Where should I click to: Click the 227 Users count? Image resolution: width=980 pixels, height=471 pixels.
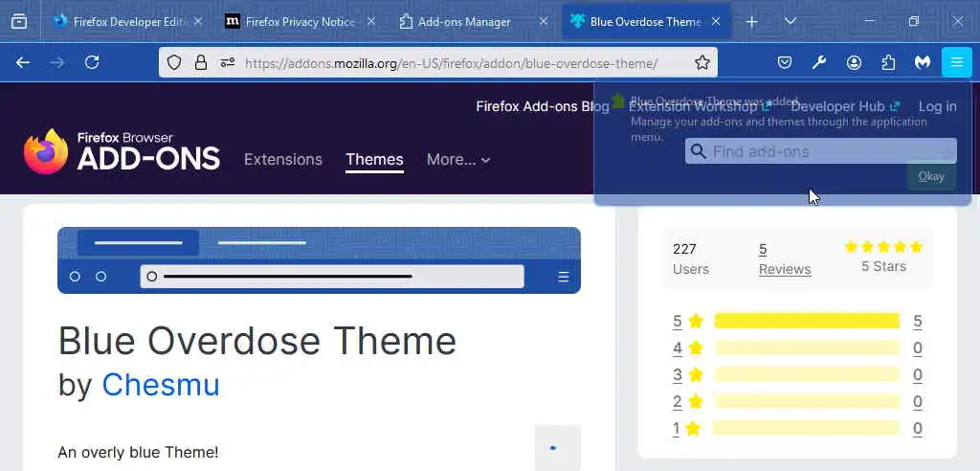[x=691, y=259]
